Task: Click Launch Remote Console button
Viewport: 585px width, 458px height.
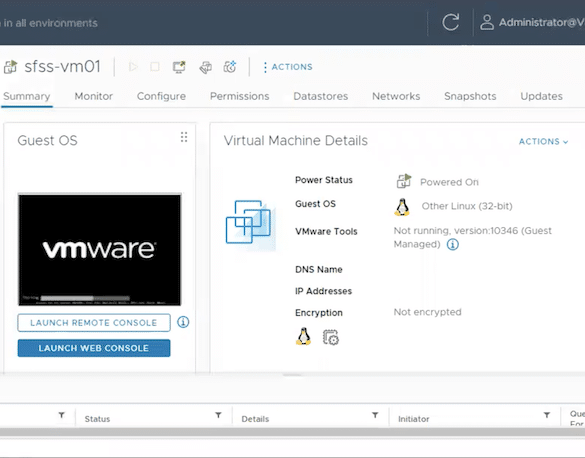Action: pos(94,323)
